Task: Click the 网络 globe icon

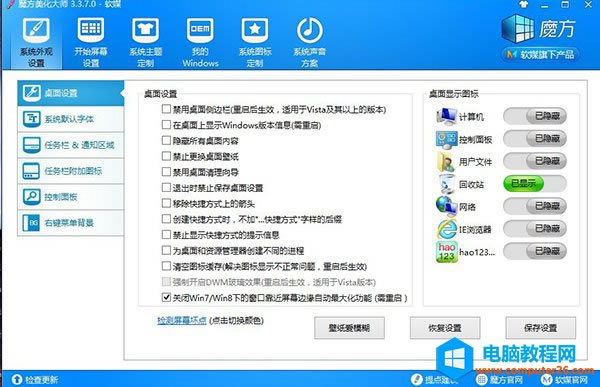Action: click(446, 206)
